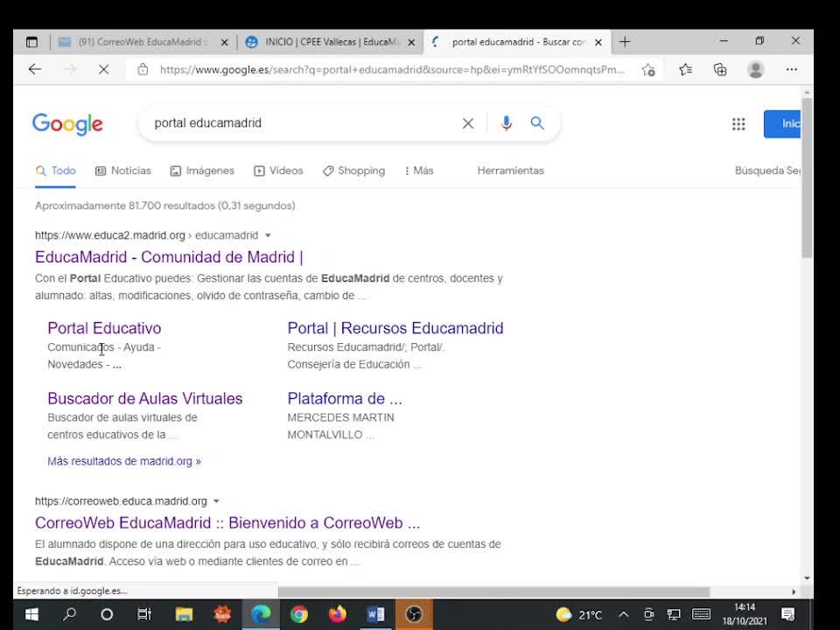Open the Imágenes results tab
The height and width of the screenshot is (630, 840).
tap(202, 171)
